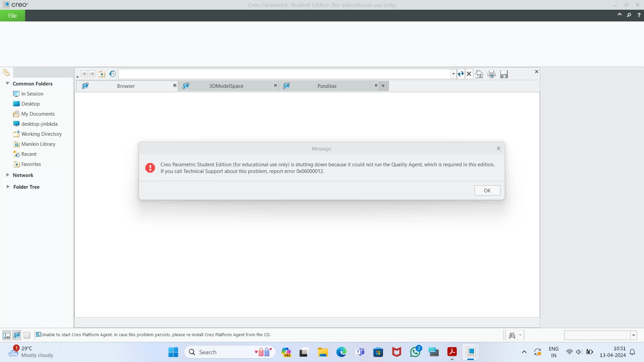Click the browser save page icon
The width and height of the screenshot is (644, 362).
pos(504,74)
